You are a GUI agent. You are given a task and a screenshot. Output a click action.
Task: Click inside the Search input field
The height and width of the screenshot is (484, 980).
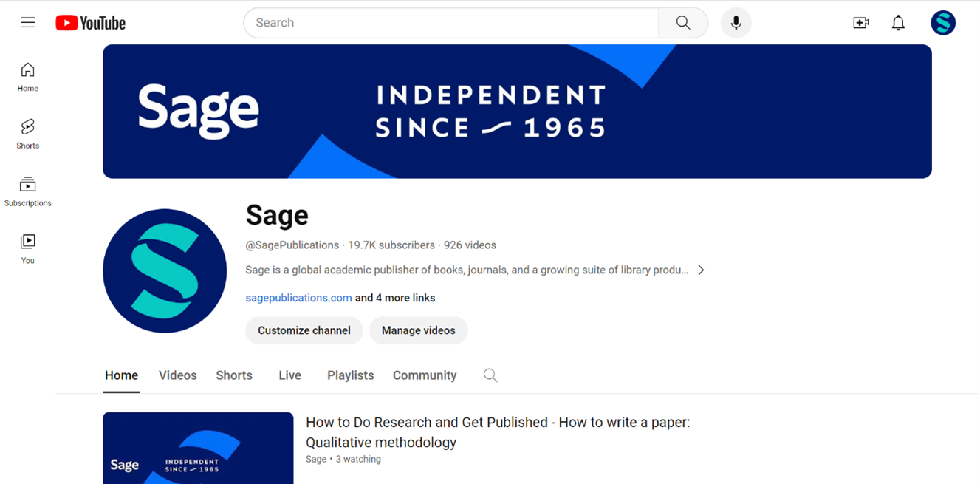coord(450,23)
